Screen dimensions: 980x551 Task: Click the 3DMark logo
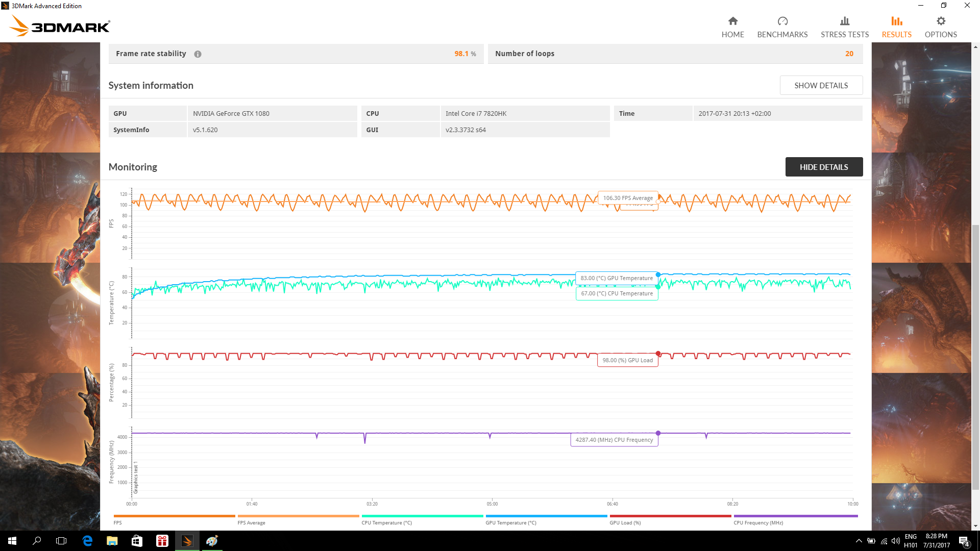point(60,26)
